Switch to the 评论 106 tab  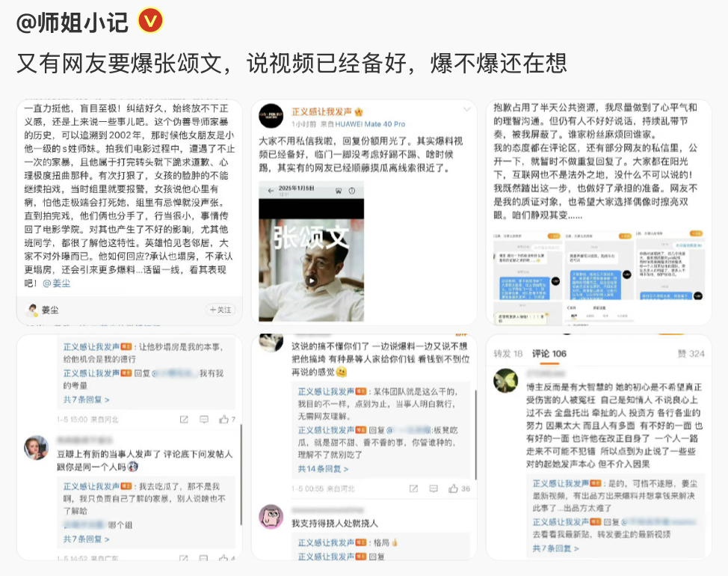point(549,353)
